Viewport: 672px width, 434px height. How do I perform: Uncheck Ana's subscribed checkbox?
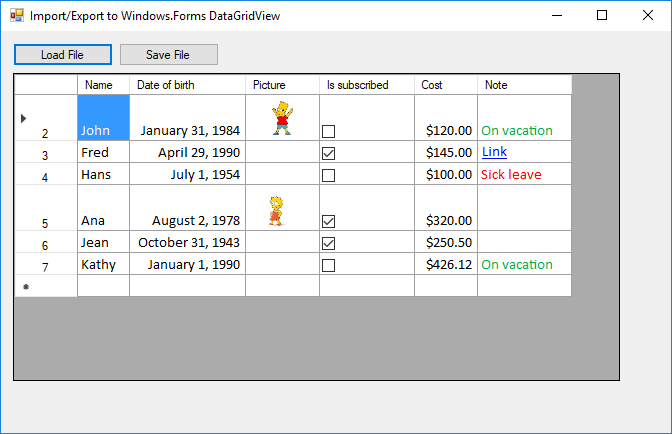pyautogui.click(x=328, y=221)
